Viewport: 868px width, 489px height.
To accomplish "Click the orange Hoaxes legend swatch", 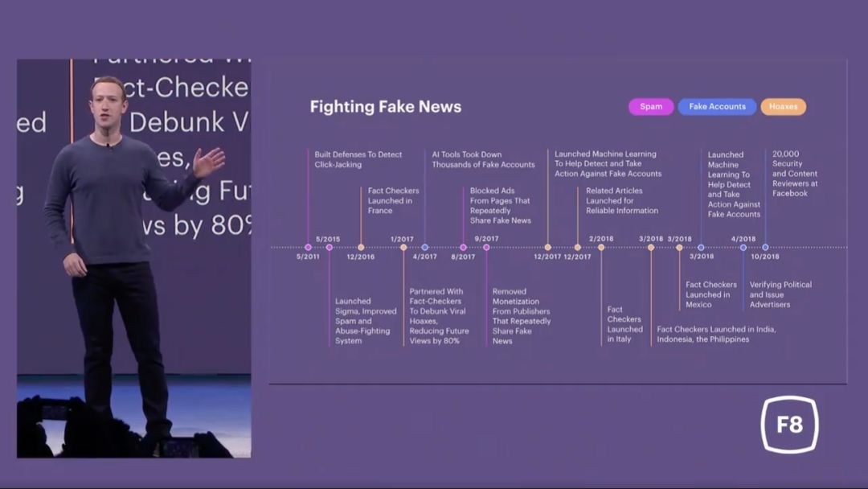I will point(783,107).
